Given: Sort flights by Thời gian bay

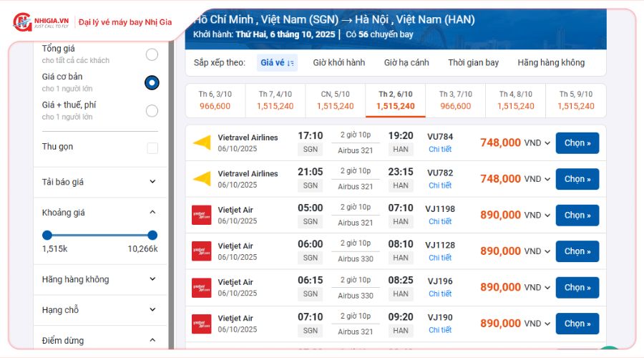Looking at the screenshot, I should tap(473, 63).
